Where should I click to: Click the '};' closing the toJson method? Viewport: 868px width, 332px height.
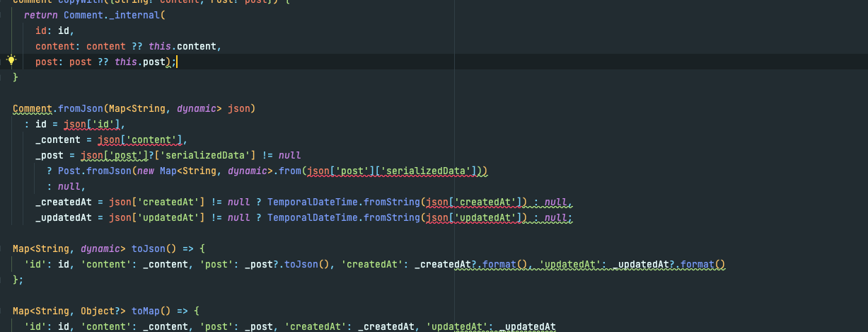click(x=18, y=280)
